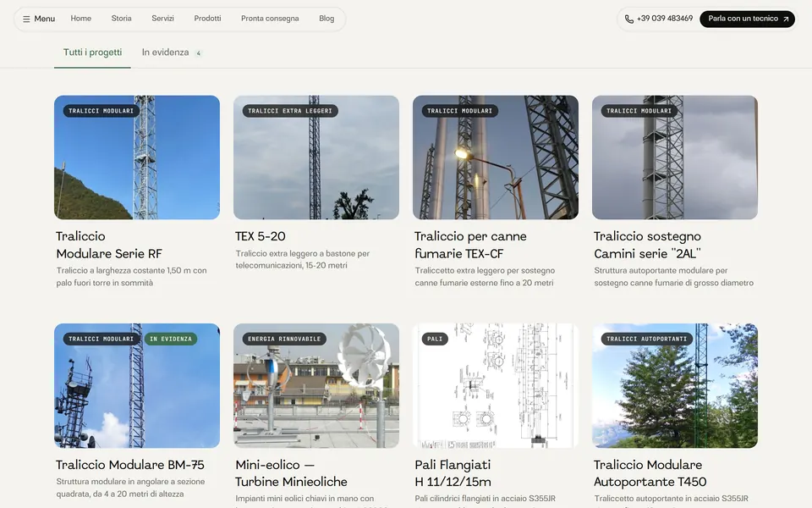The image size is (812, 508).
Task: Click the Tralicci Extra Leggeri tag
Action: coord(290,111)
